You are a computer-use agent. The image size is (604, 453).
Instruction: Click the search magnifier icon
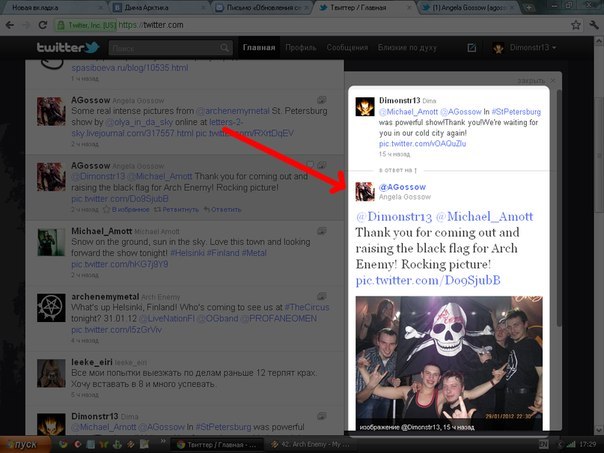(x=224, y=48)
